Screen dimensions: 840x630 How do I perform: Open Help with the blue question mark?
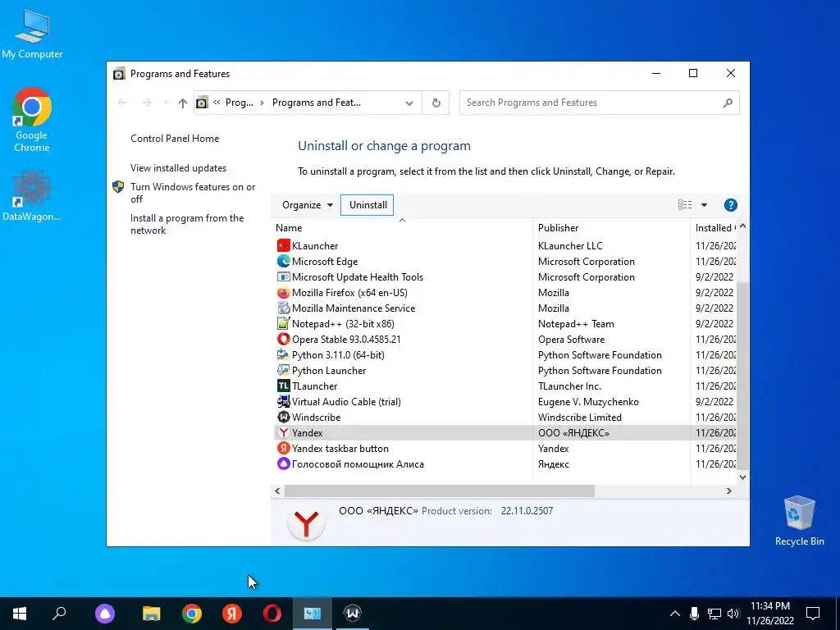point(730,205)
